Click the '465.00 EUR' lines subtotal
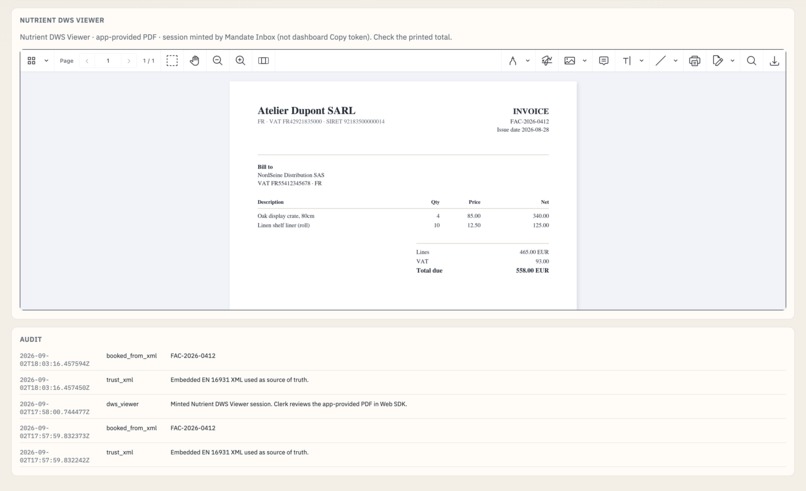806x491 pixels. coord(534,252)
